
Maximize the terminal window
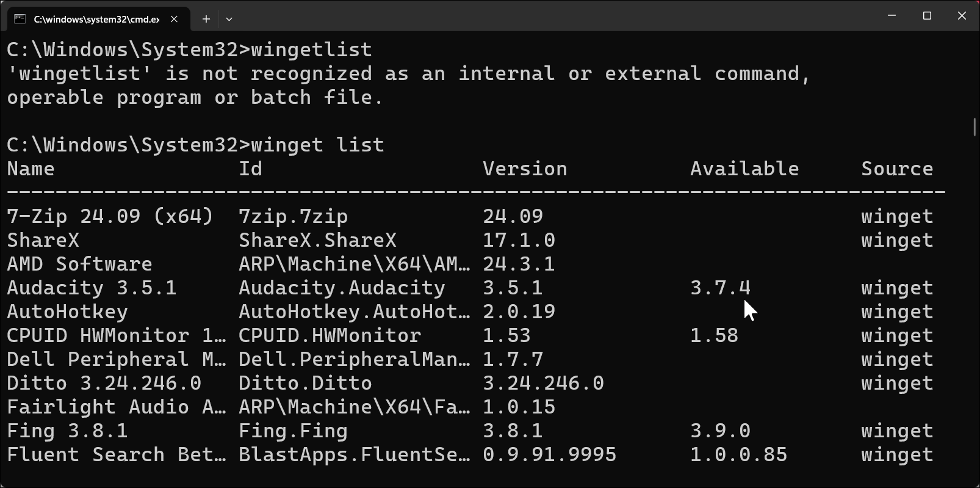927,16
